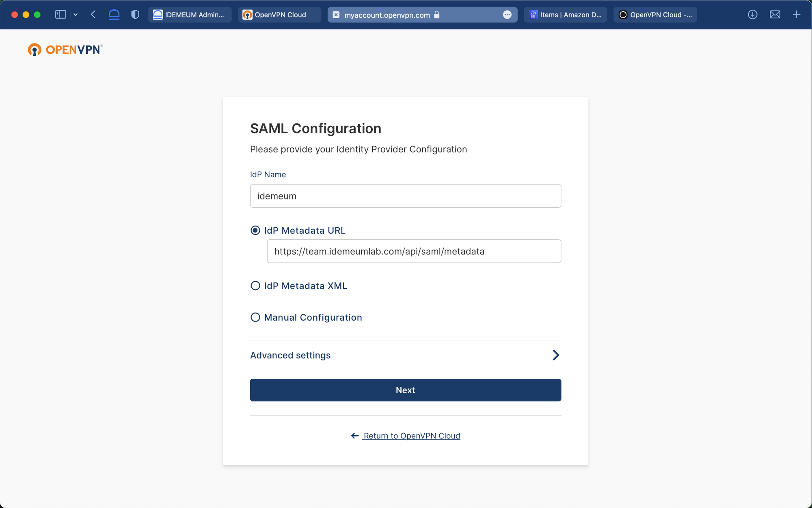
Task: Switch to last OpenVPN Cloud tab
Action: (x=655, y=15)
